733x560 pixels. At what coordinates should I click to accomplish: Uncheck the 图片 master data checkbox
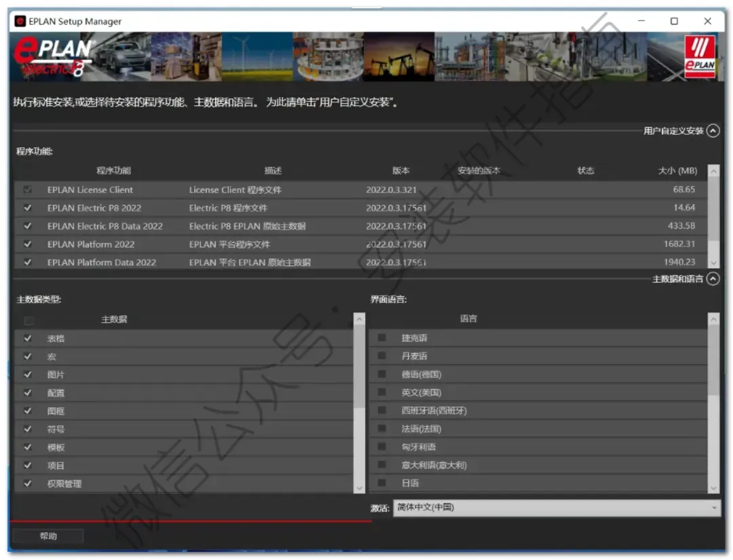click(x=28, y=375)
